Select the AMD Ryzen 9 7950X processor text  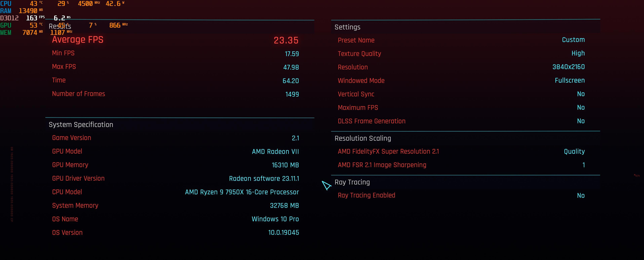(x=242, y=192)
